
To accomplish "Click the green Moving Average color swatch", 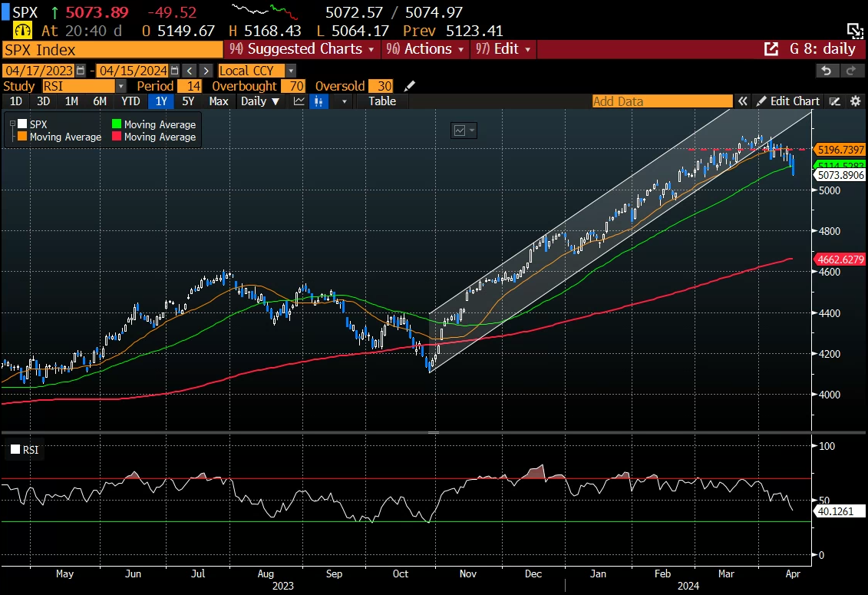I will point(116,124).
